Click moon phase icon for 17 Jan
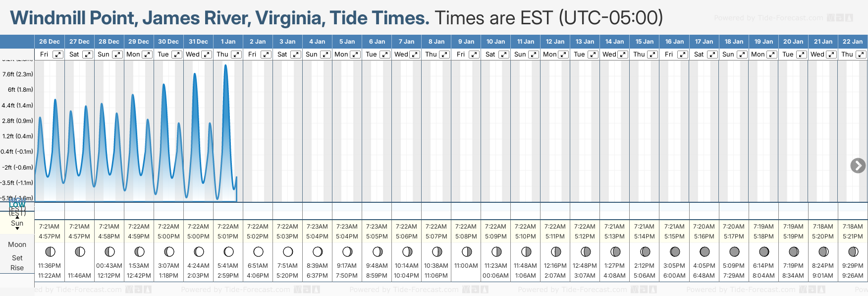868x296 pixels. click(705, 252)
